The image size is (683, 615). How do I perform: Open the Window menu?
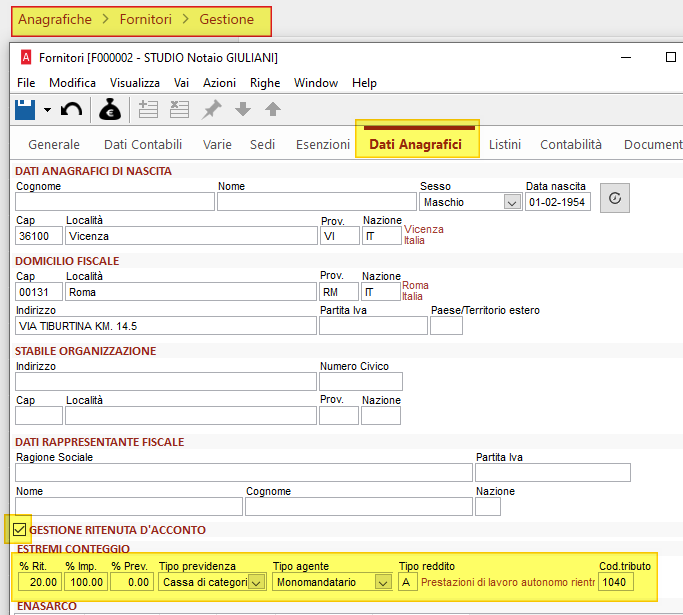tap(316, 83)
